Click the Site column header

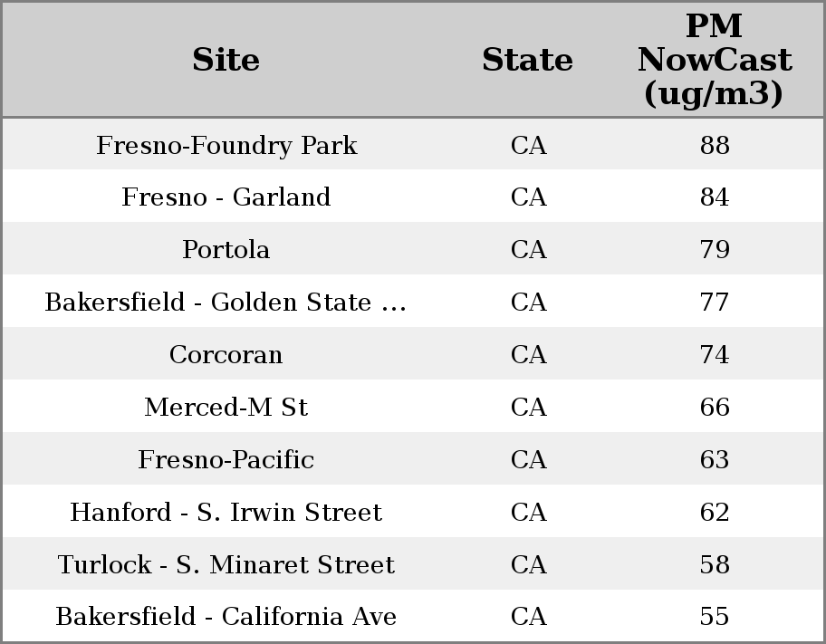pos(226,60)
